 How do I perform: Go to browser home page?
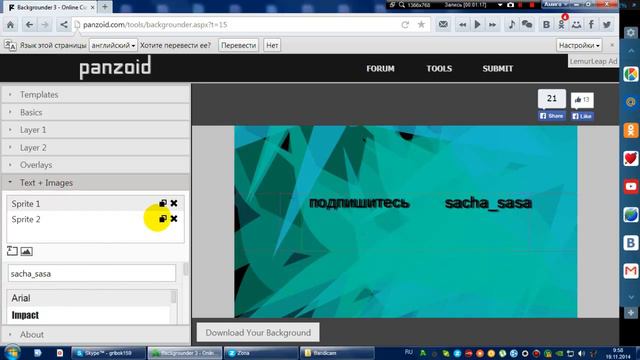(x=10, y=25)
